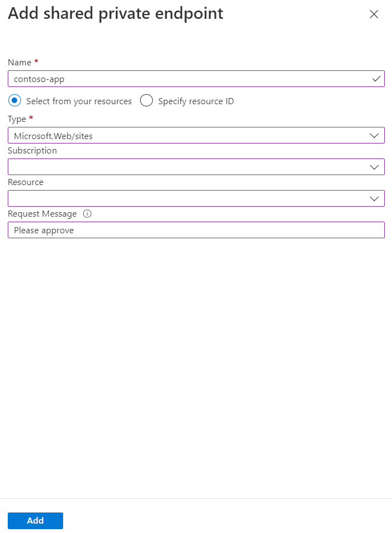Expand the Subscription dropdown
Screen dimensions: 392x533
pyautogui.click(x=188, y=167)
